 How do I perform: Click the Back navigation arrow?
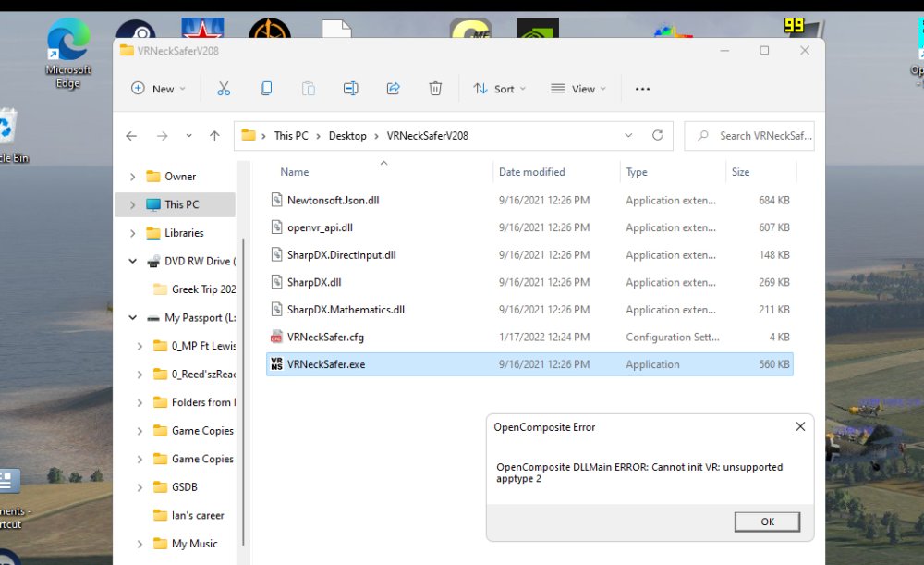[x=131, y=136]
